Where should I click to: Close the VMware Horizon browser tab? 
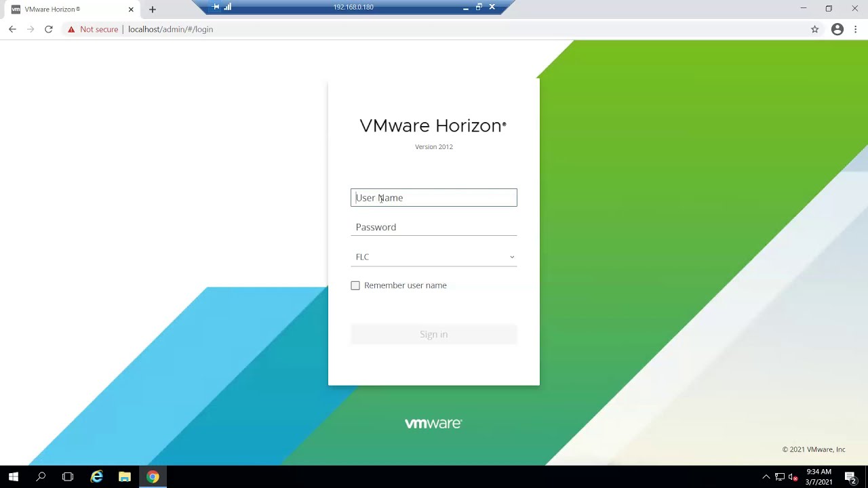click(x=131, y=9)
